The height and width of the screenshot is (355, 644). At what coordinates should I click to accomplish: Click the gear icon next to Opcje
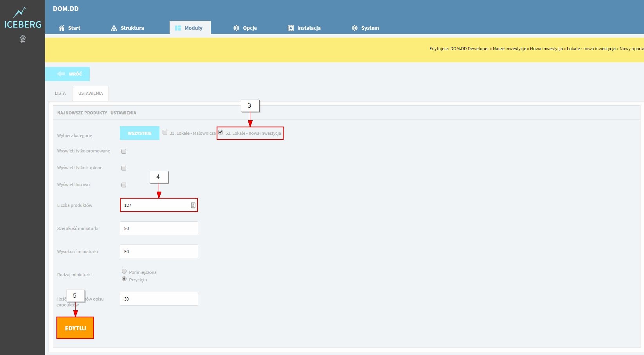236,28
